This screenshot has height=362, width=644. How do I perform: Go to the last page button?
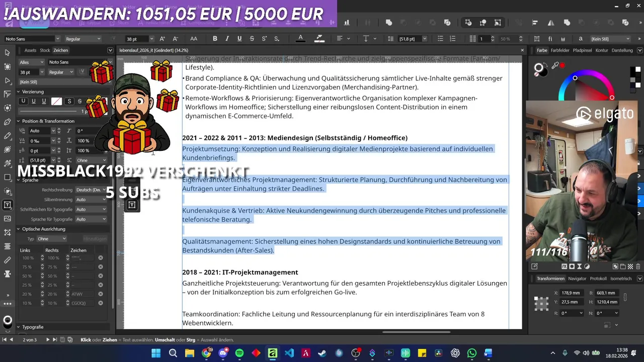(x=55, y=340)
